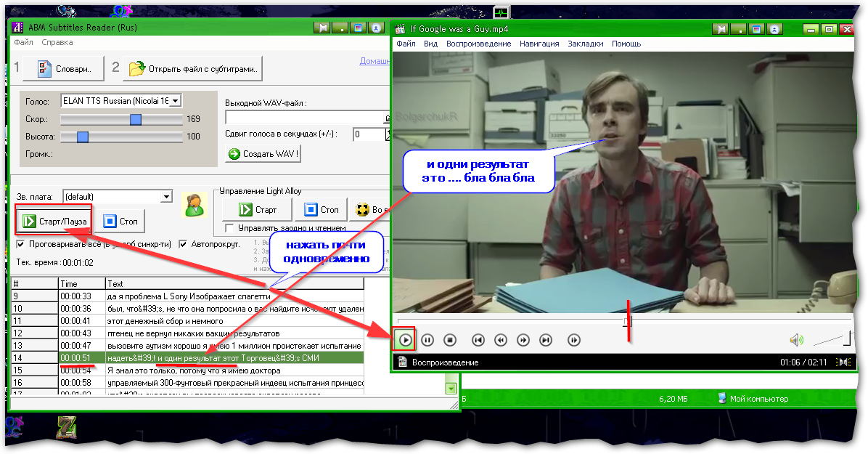The image size is (868, 454).
Task: Click the Скор. speed slider handle
Action: pyautogui.click(x=136, y=119)
